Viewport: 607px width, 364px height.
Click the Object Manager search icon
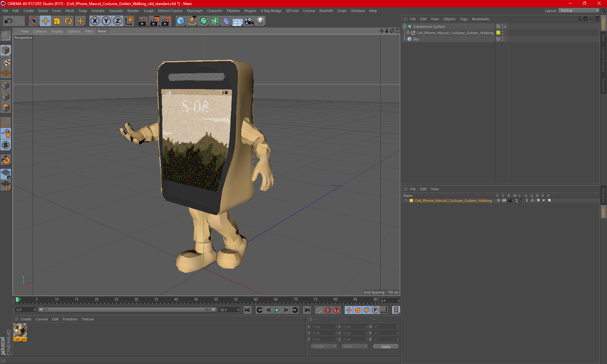[579, 19]
